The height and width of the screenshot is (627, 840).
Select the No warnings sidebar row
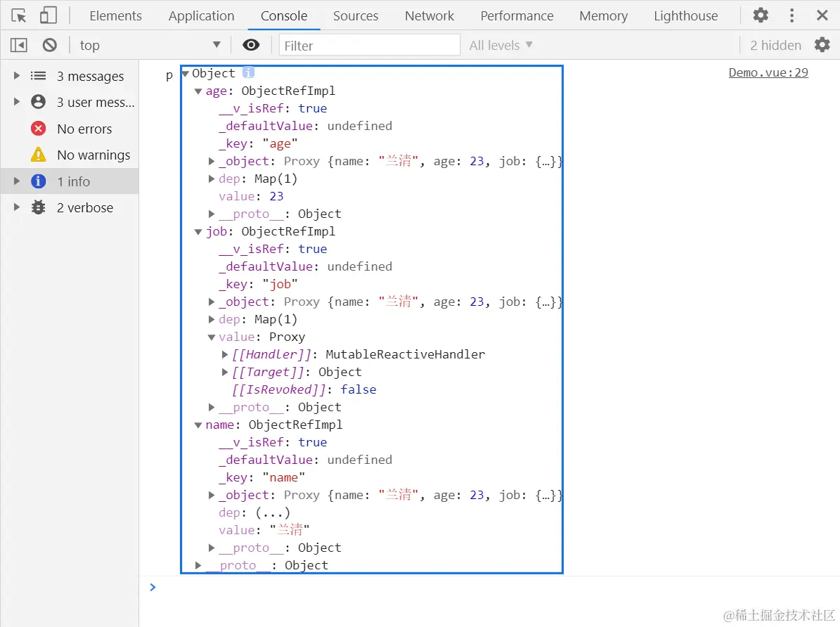[70, 155]
